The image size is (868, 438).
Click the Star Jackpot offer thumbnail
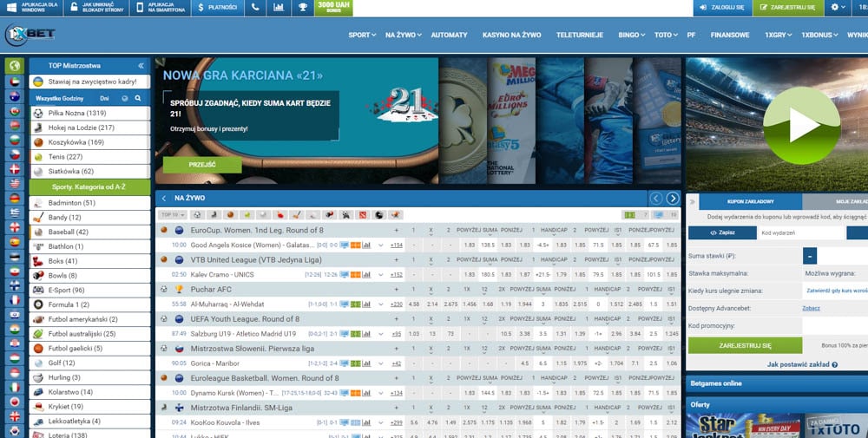coord(744,426)
